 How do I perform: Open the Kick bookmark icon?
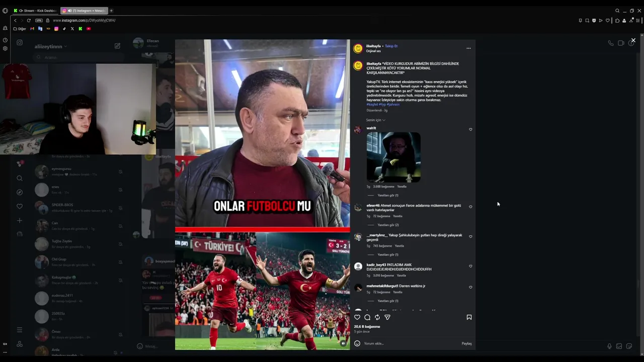click(x=80, y=29)
